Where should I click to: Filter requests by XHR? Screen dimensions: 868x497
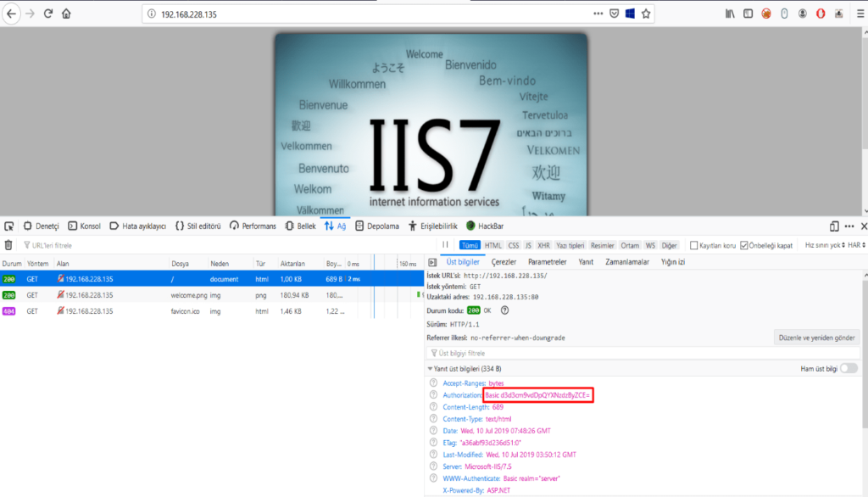pos(543,245)
